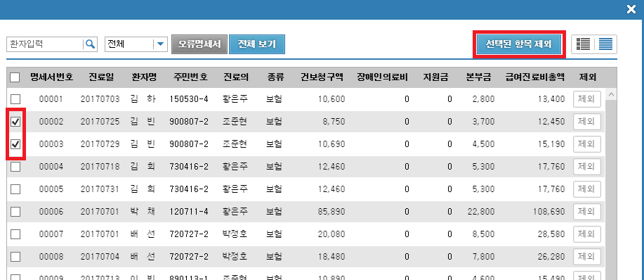The height and width of the screenshot is (280, 644).
Task: Select date cell 20170729
Action: 100,144
